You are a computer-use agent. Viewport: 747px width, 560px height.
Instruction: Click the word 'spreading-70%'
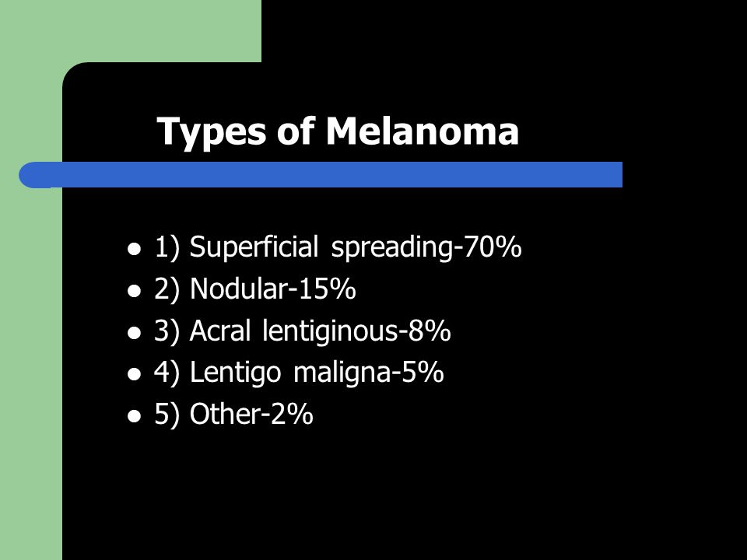(x=426, y=247)
